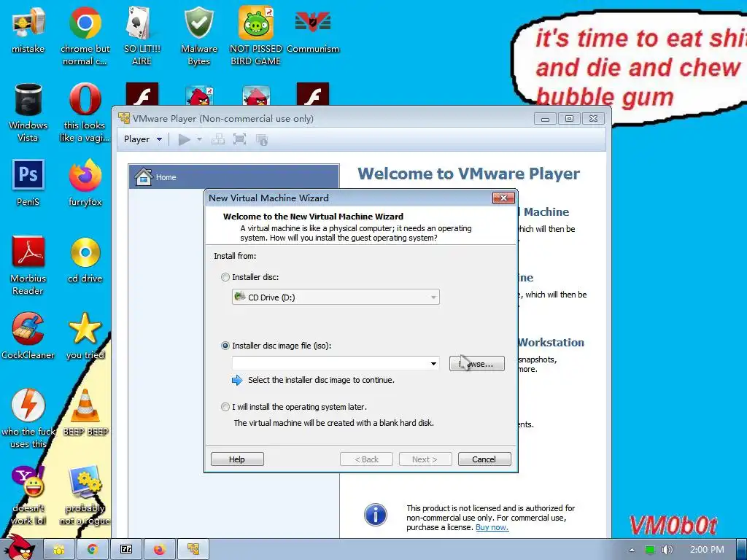
Task: Click the first taskbar pinned icon
Action: [x=59, y=550]
